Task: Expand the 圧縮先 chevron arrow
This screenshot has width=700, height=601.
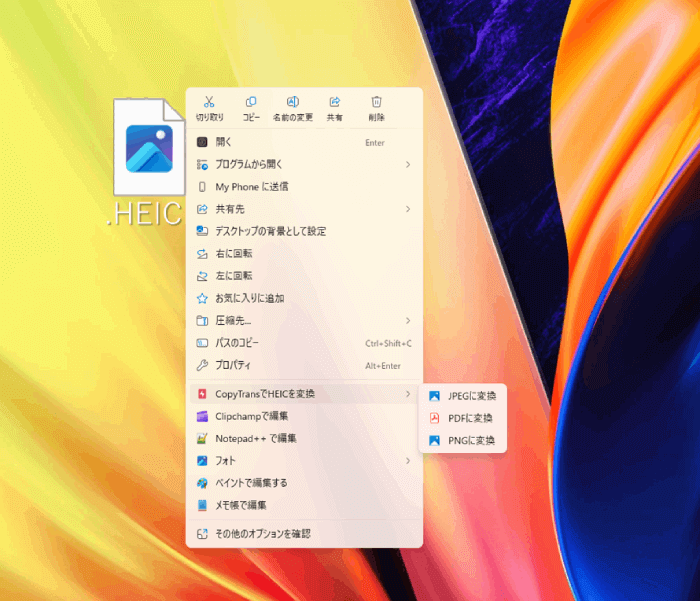Action: [408, 321]
